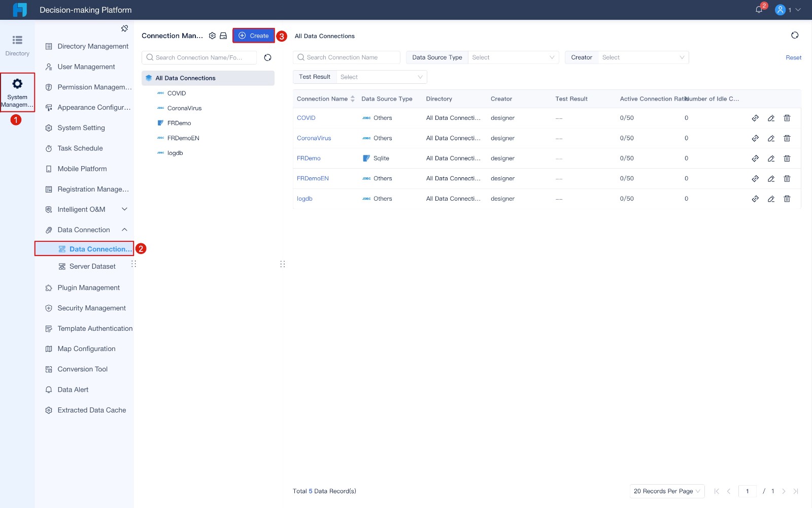Focus the Search Connection Name/Folder field

[199, 57]
